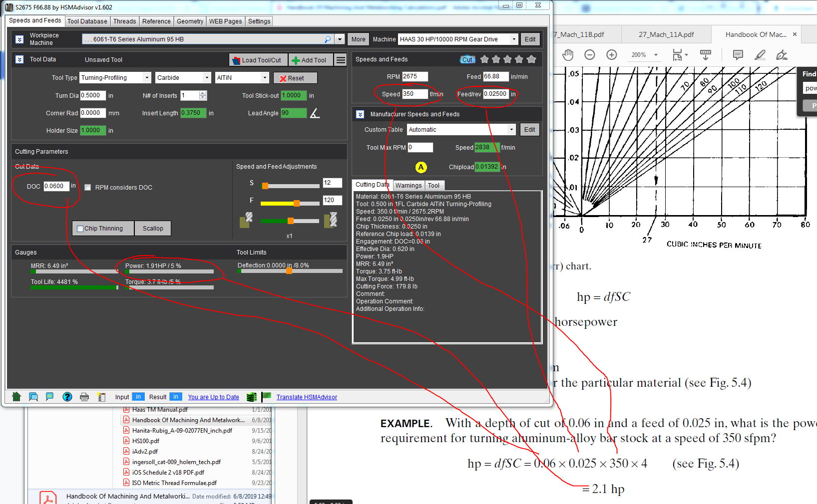Click the scrolling mode keyboard-arrow icon in PDF toolbar
Image resolution: width=817 pixels, height=504 pixels.
[706, 55]
